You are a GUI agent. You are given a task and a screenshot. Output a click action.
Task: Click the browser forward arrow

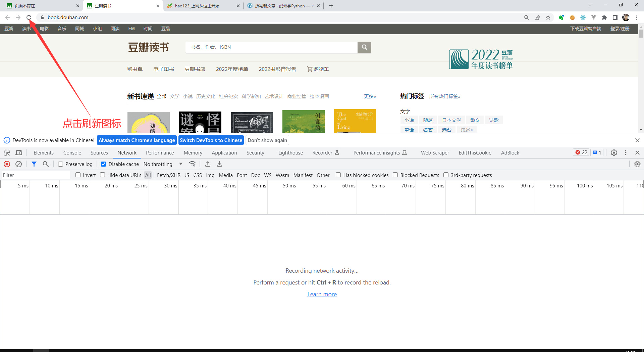point(18,17)
